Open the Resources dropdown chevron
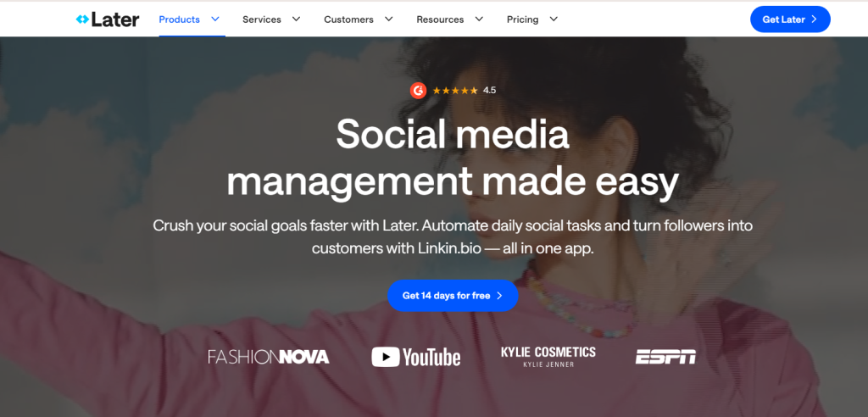Viewport: 868px width, 417px height. click(x=479, y=19)
